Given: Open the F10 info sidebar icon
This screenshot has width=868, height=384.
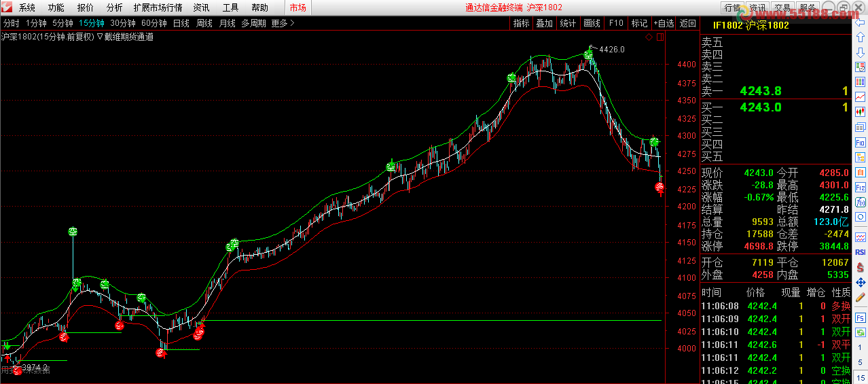Looking at the screenshot, I should 860,143.
